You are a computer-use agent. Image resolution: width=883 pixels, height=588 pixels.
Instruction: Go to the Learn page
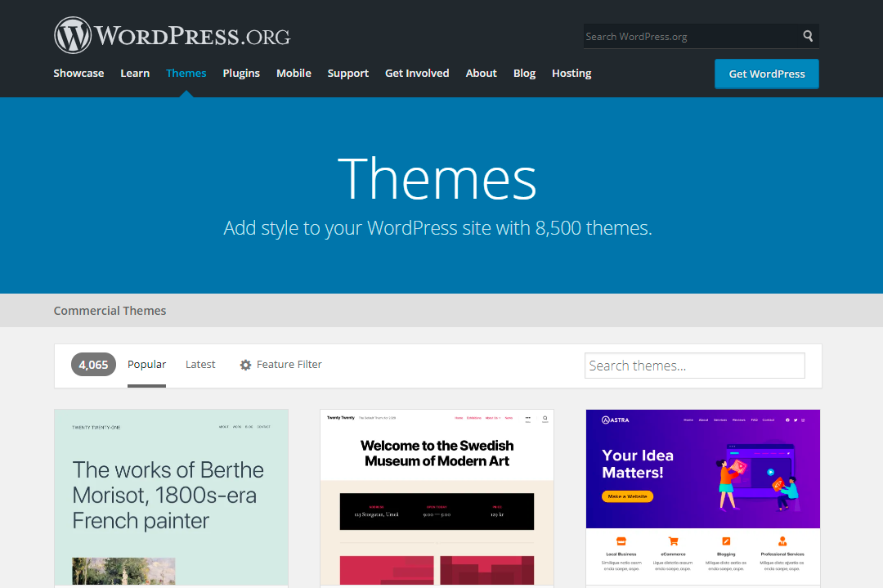135,73
